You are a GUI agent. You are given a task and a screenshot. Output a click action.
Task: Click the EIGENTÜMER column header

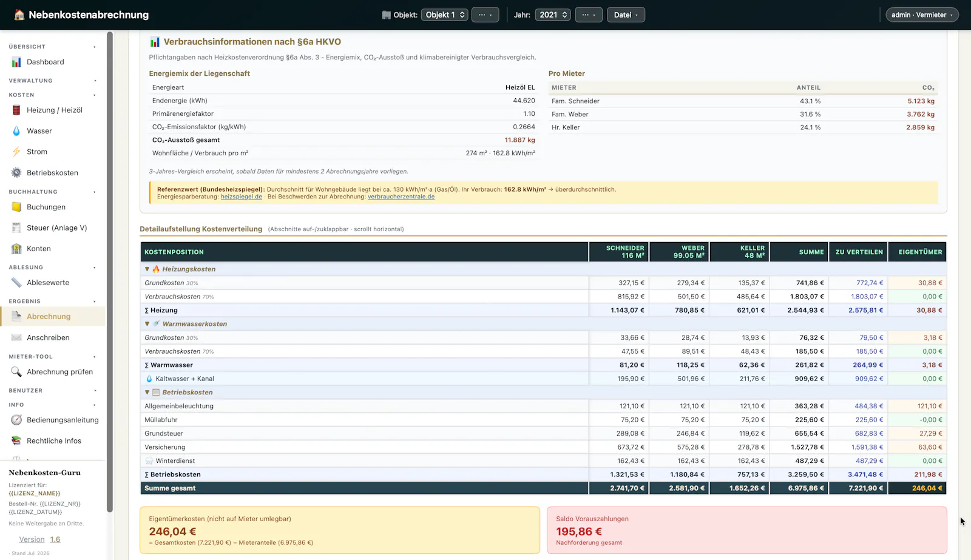point(918,252)
